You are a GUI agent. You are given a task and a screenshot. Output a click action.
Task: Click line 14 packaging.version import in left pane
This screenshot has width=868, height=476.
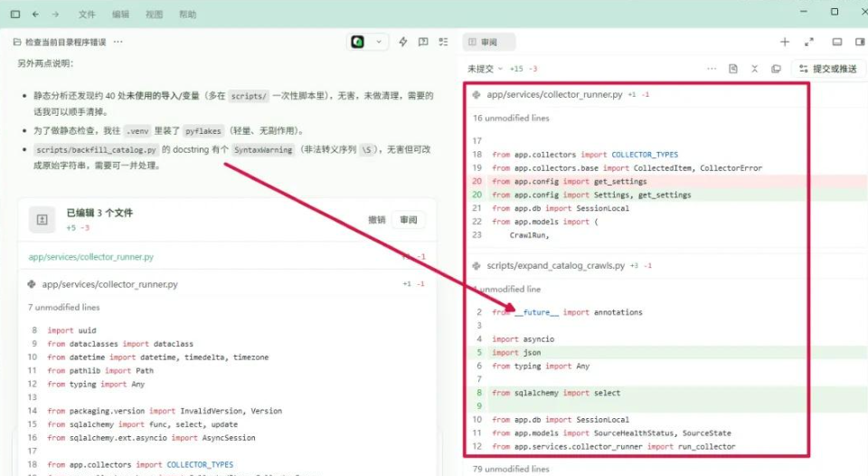(x=165, y=411)
